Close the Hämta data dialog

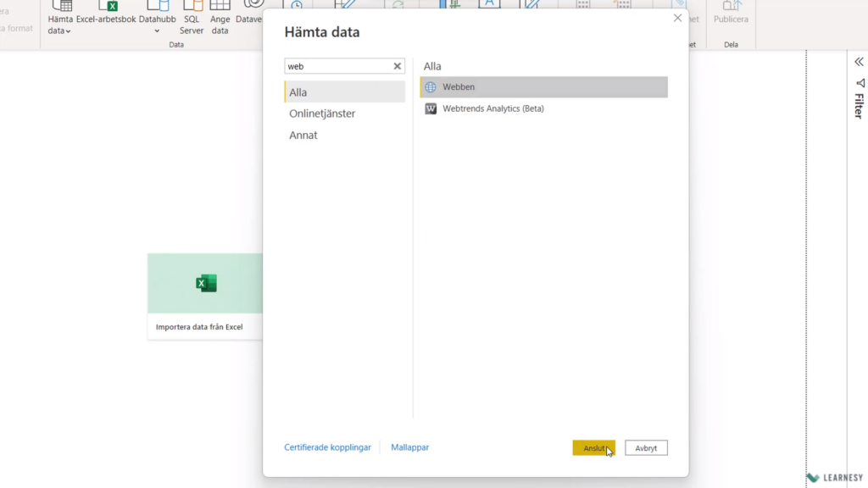tap(677, 18)
